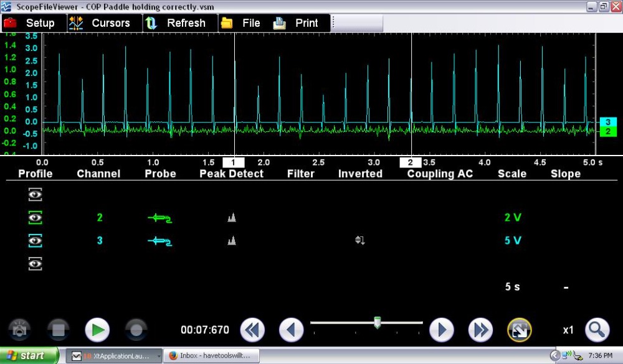Click the taskbar clock showing 7:36 PM
Image resolution: width=623 pixels, height=364 pixels.
tap(601, 356)
